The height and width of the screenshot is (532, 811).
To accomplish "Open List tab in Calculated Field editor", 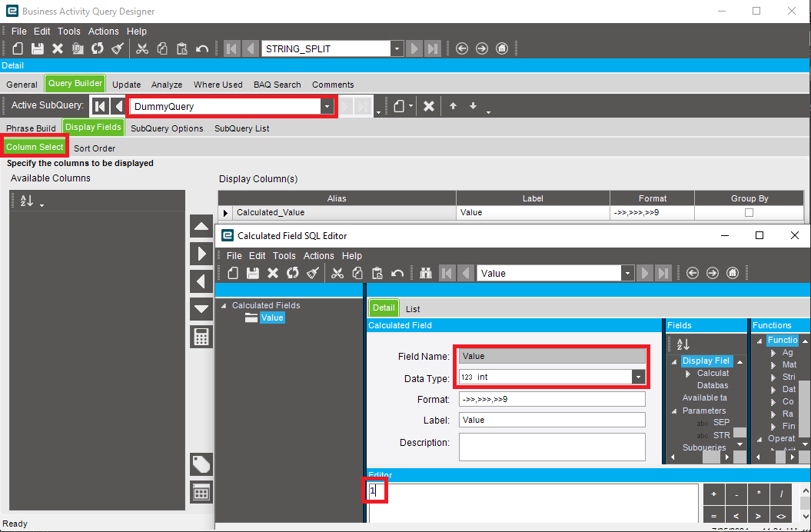I will [413, 309].
